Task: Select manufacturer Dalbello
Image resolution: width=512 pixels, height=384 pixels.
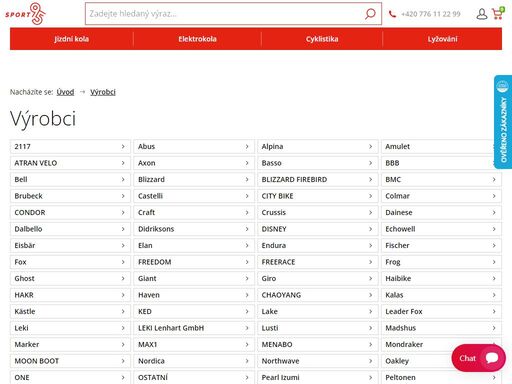Action: tap(70, 229)
